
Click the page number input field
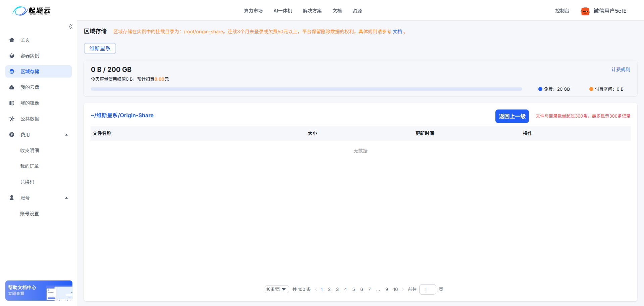(x=427, y=289)
